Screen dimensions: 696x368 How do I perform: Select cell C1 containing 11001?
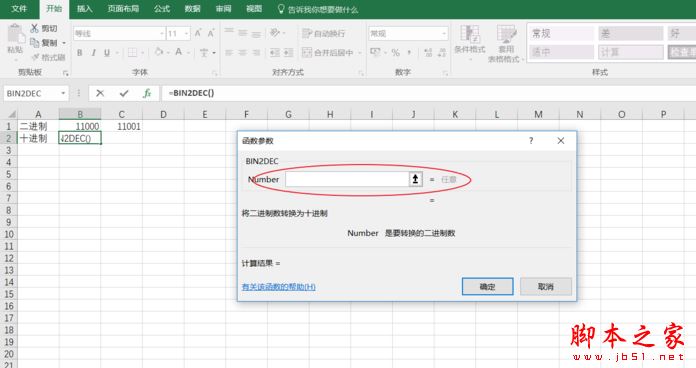(x=122, y=126)
